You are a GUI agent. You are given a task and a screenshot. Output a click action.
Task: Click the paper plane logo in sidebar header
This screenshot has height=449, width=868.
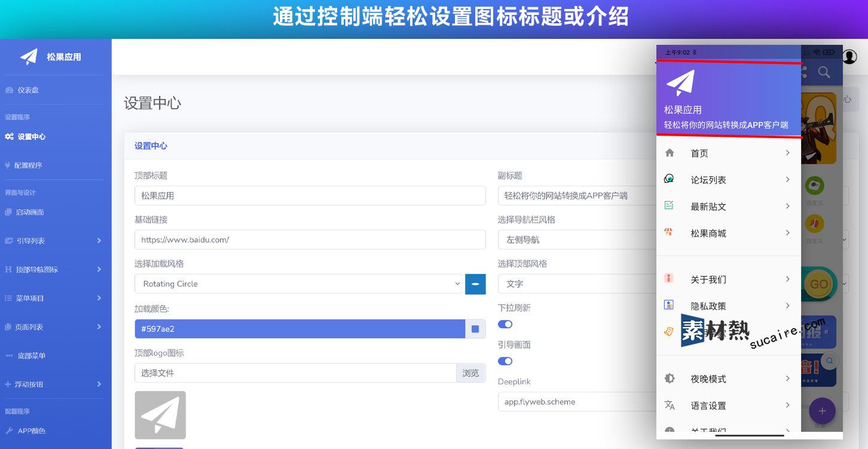click(29, 57)
